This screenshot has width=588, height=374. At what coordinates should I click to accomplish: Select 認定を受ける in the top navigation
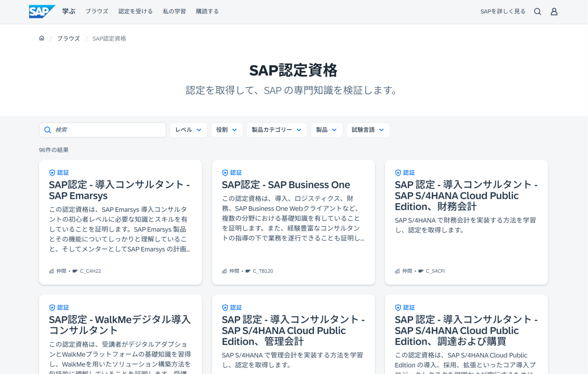point(136,11)
